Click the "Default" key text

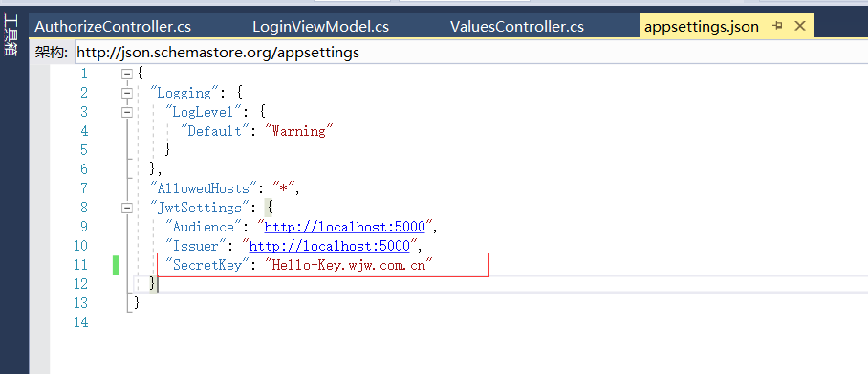pyautogui.click(x=215, y=131)
